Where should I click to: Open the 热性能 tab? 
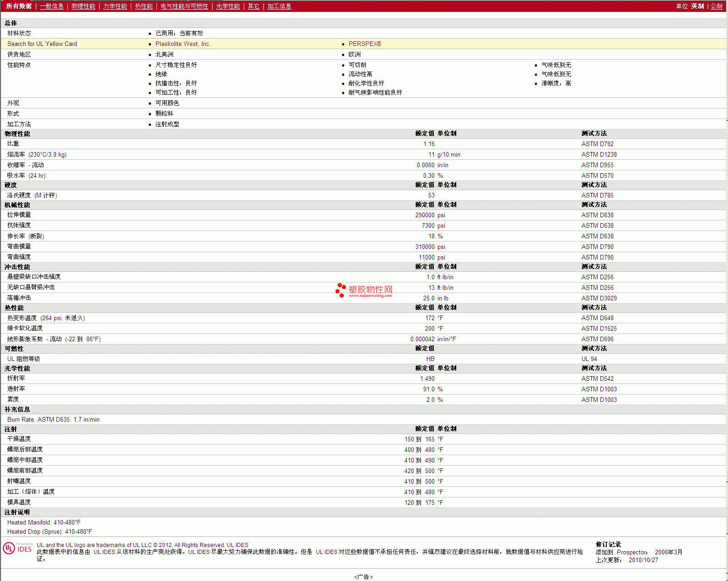144,6
